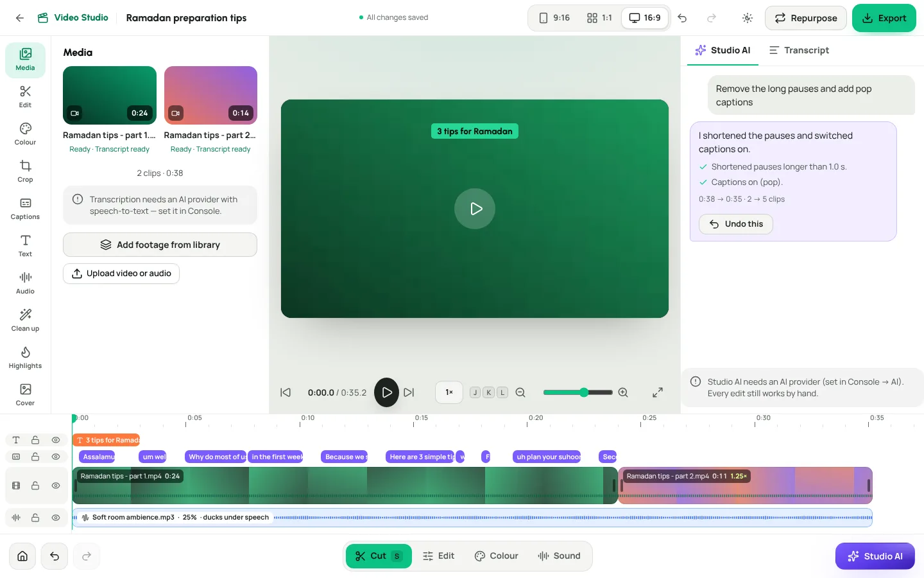Select the Studio AI tab in the right panel
This screenshot has height=578, width=924.
click(x=723, y=50)
